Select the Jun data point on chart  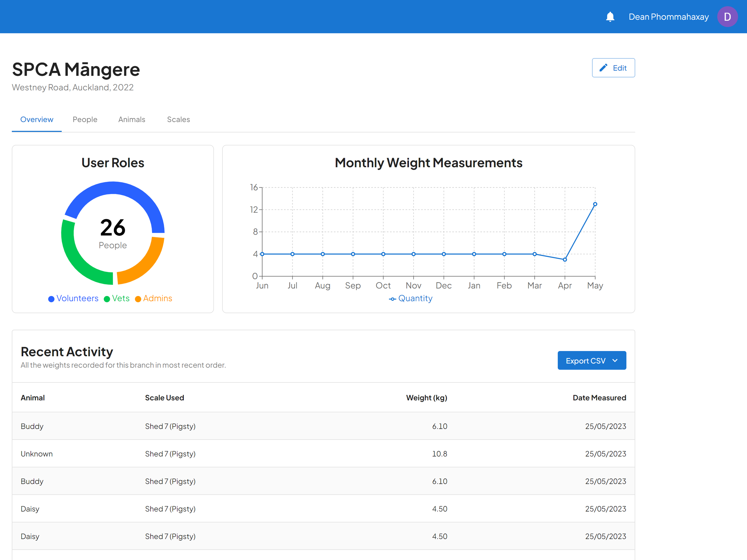click(262, 254)
